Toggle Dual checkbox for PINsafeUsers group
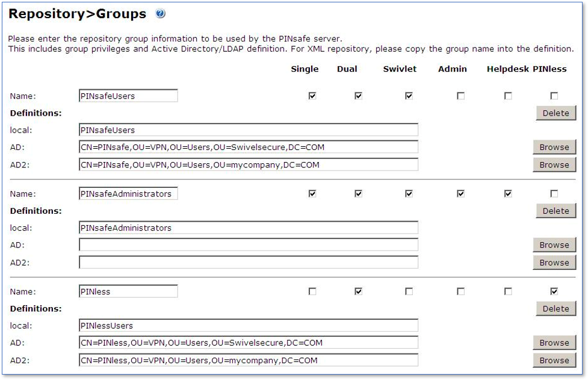588x380 pixels. (x=359, y=96)
